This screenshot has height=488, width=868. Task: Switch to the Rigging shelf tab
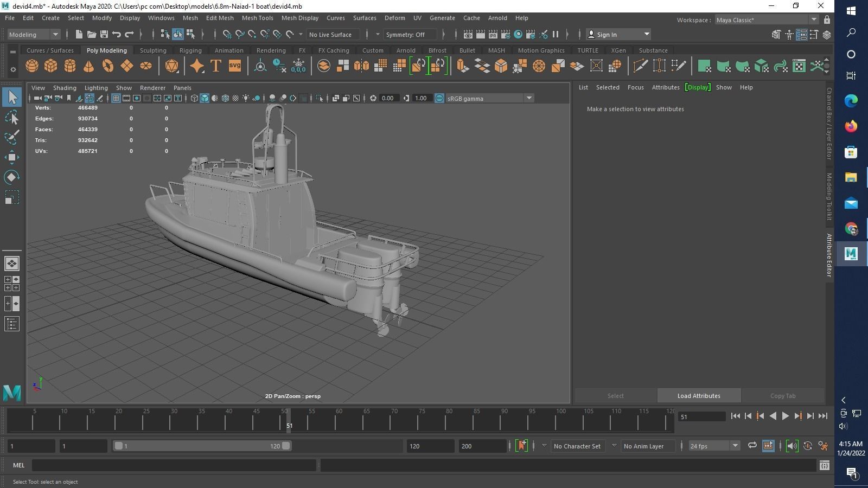pos(190,50)
